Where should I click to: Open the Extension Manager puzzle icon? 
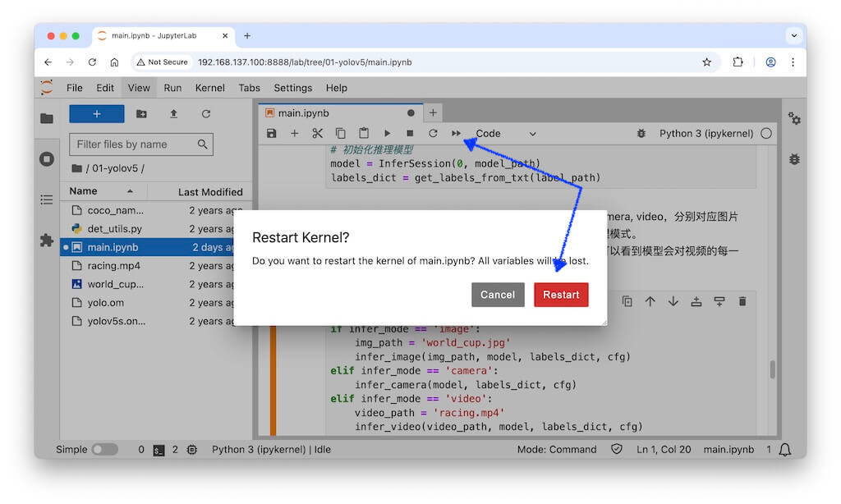click(x=47, y=241)
